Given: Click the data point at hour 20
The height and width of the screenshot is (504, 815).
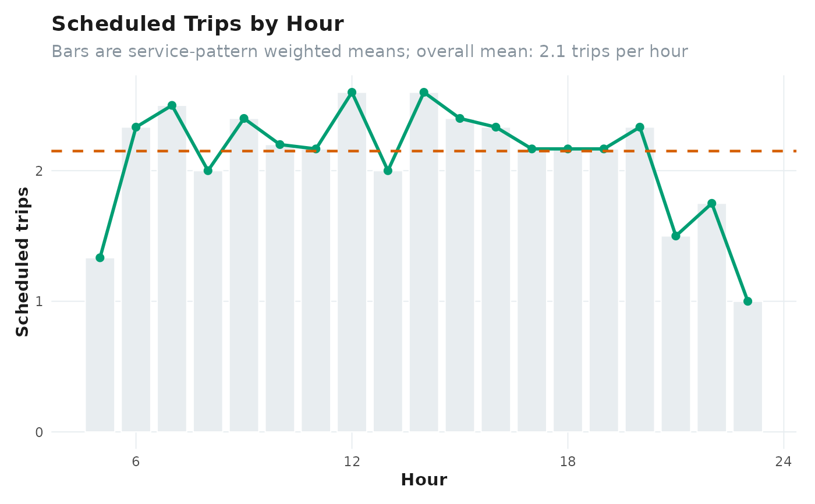Looking at the screenshot, I should (x=640, y=127).
